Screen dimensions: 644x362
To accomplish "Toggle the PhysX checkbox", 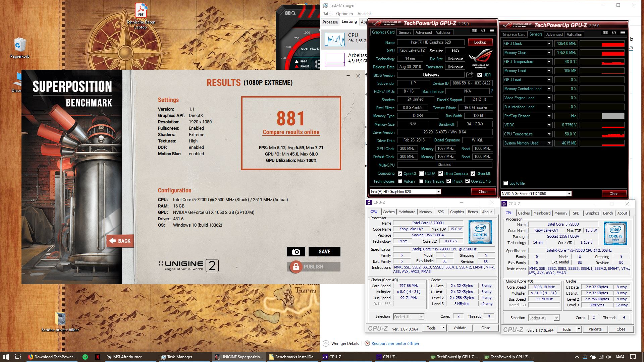I will point(448,181).
